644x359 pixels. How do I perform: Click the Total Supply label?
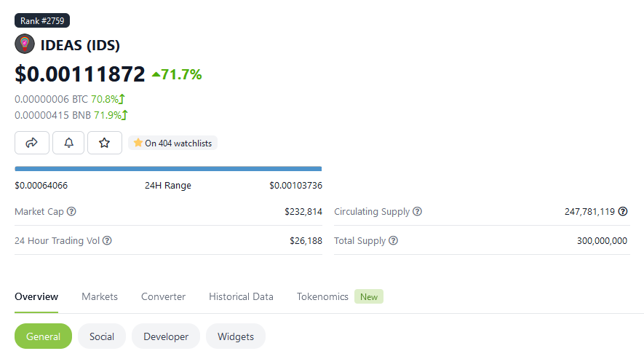[x=359, y=241]
